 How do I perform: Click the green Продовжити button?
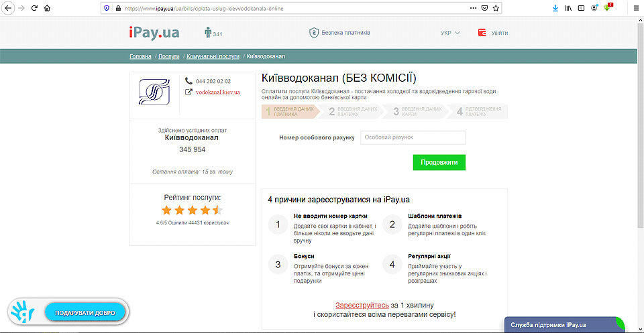(439, 162)
